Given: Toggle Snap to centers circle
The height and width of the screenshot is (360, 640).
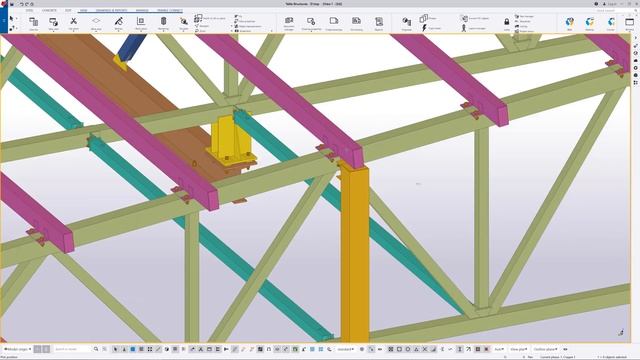Looking at the screenshot, I should (408, 349).
